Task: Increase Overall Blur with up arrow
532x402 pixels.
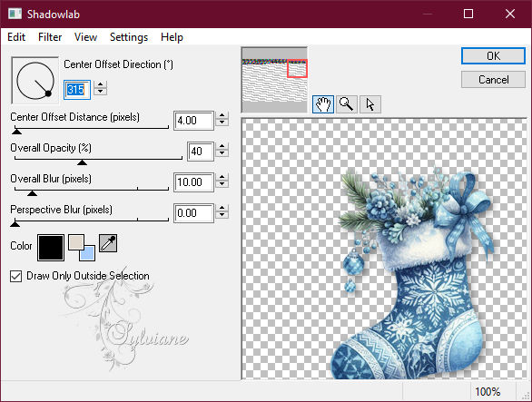Action: click(222, 177)
